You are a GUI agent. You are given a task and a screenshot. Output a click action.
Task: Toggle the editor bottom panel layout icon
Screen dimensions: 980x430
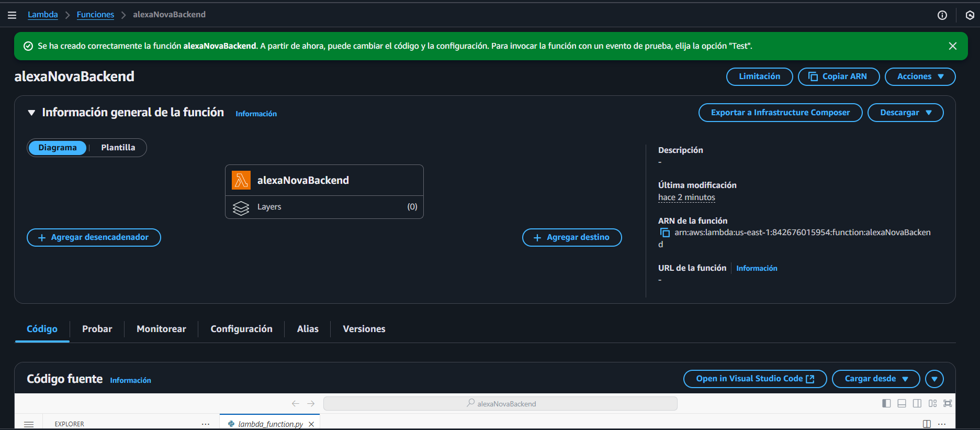coord(902,403)
